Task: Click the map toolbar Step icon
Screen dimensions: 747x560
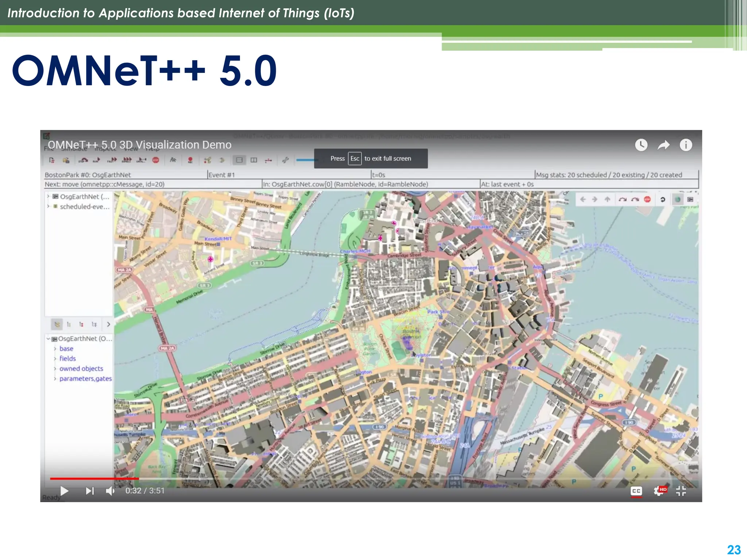Action: tap(623, 199)
